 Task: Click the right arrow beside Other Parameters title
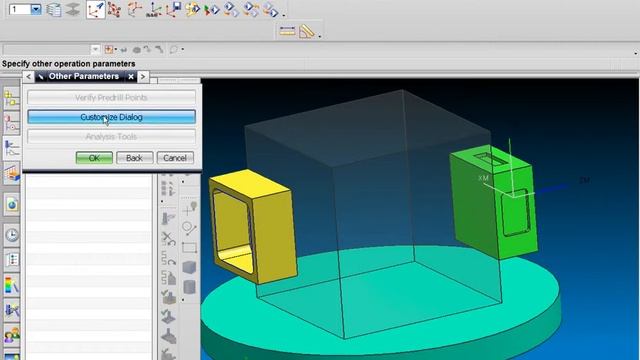[143, 76]
